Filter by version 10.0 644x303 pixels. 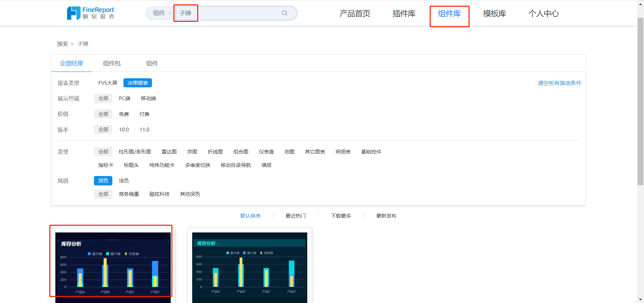click(124, 130)
